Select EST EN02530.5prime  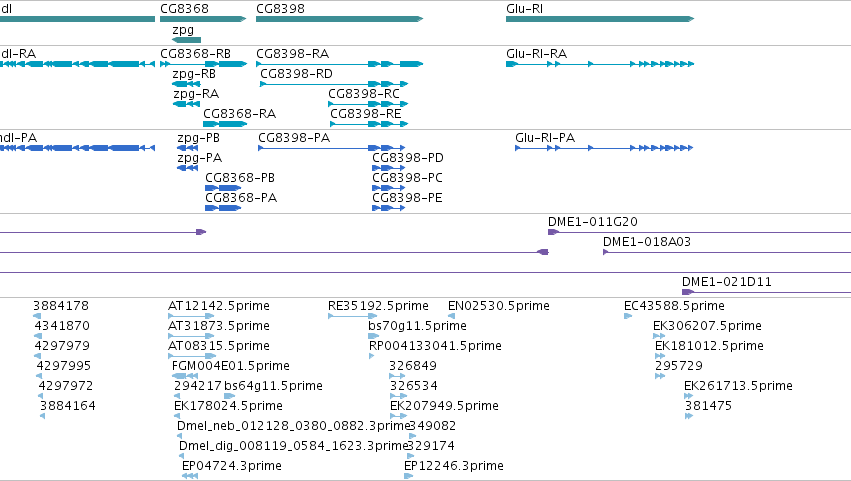pyautogui.click(x=499, y=306)
